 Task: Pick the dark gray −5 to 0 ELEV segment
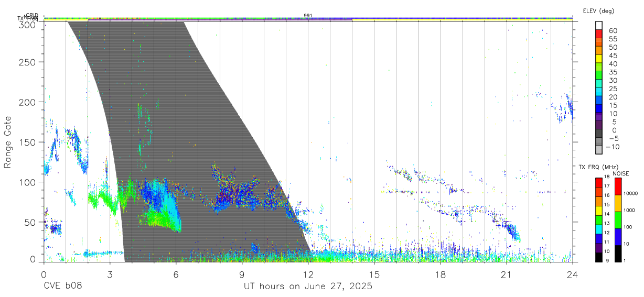click(x=599, y=133)
